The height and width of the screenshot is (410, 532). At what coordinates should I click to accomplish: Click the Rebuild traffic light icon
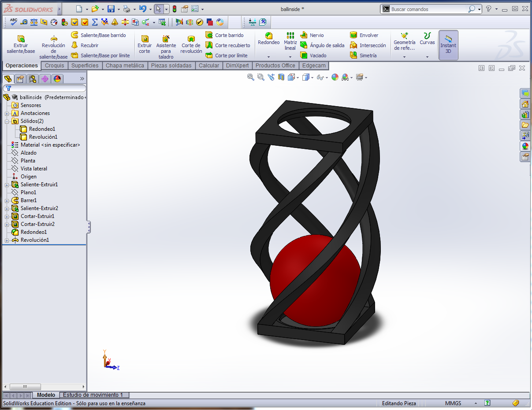point(174,9)
